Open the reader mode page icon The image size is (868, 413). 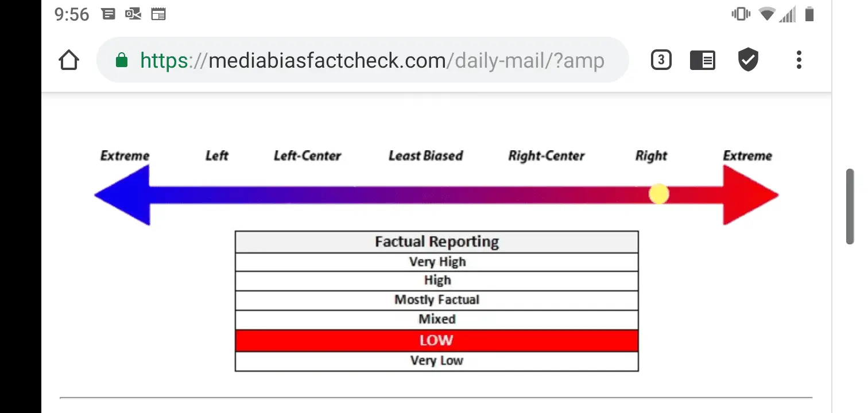pyautogui.click(x=702, y=60)
